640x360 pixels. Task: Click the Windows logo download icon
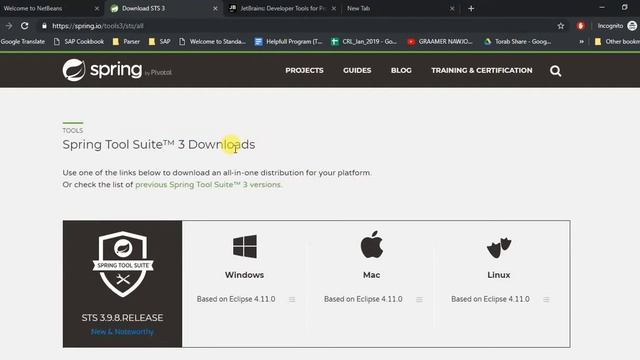[244, 246]
